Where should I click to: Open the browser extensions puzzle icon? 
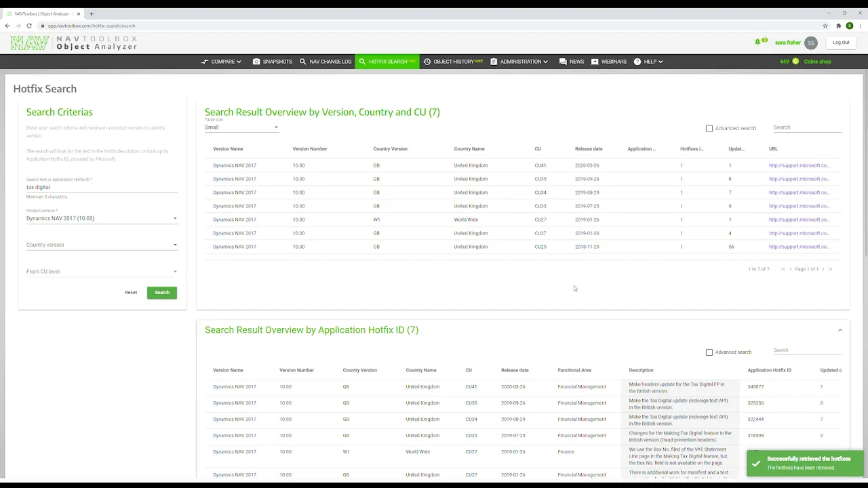click(x=839, y=26)
